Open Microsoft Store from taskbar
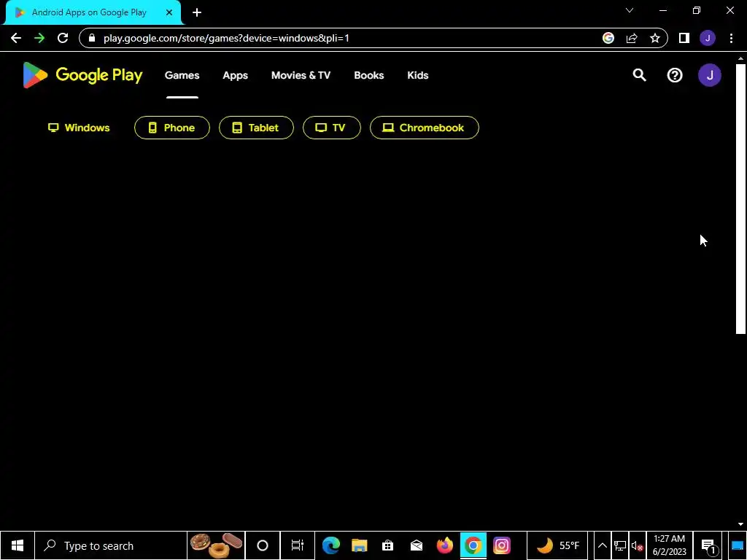The width and height of the screenshot is (747, 560). tap(388, 545)
